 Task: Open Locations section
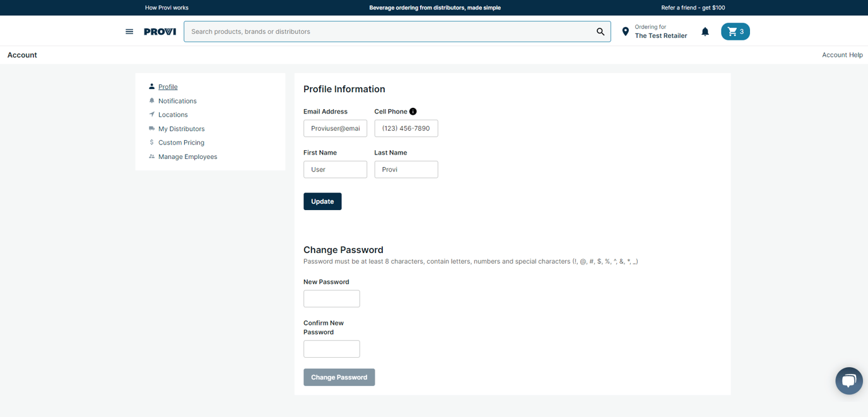173,115
